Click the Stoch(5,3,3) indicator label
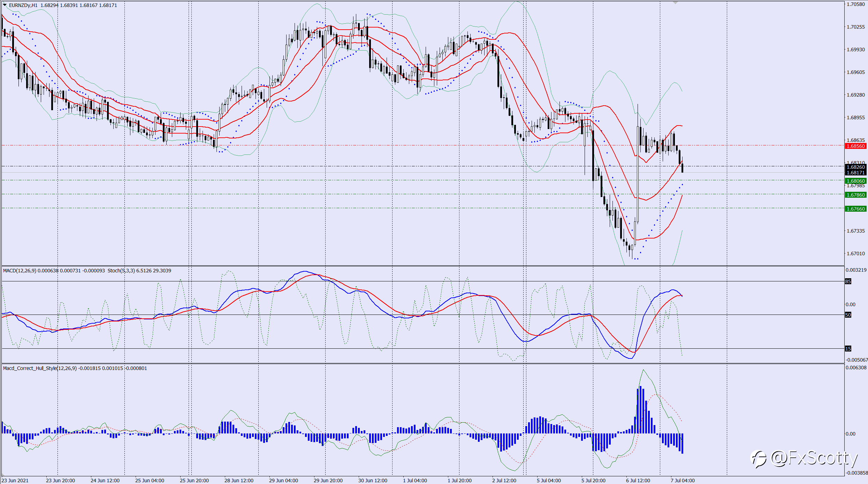868x484 pixels. tap(121, 271)
